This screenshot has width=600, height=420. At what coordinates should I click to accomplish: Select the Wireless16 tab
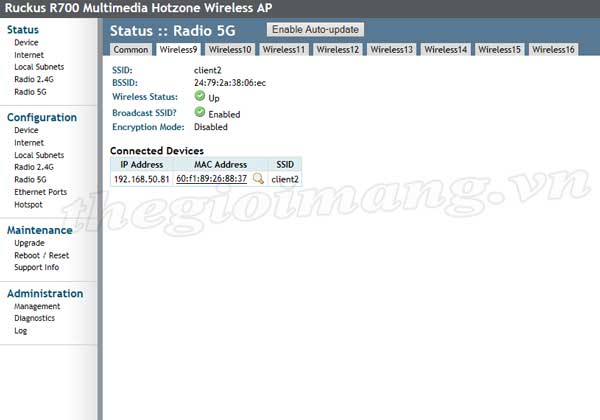coord(553,49)
